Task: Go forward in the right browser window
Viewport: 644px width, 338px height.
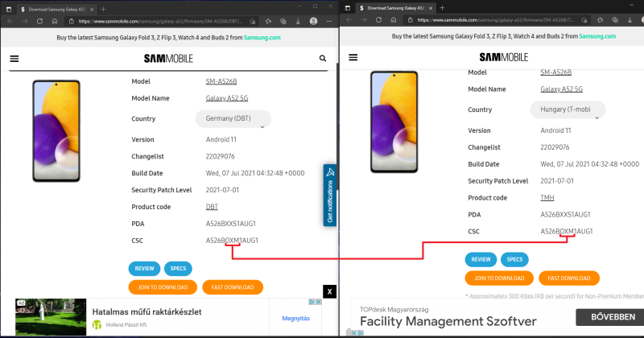Action: tap(364, 19)
